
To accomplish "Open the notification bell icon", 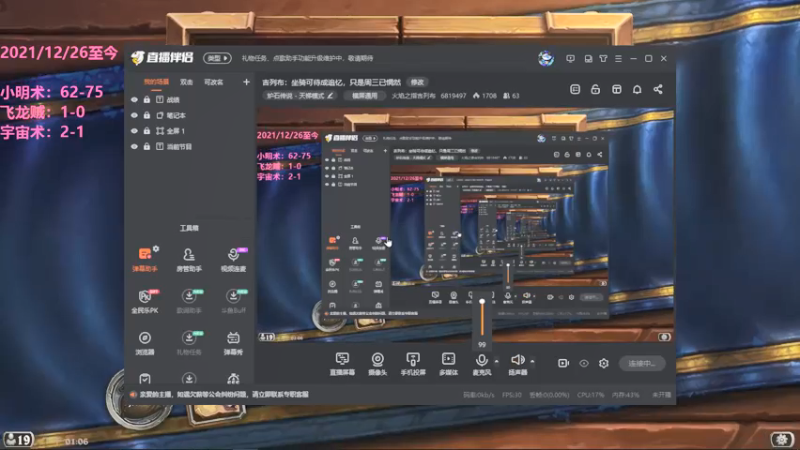I will pos(637,89).
